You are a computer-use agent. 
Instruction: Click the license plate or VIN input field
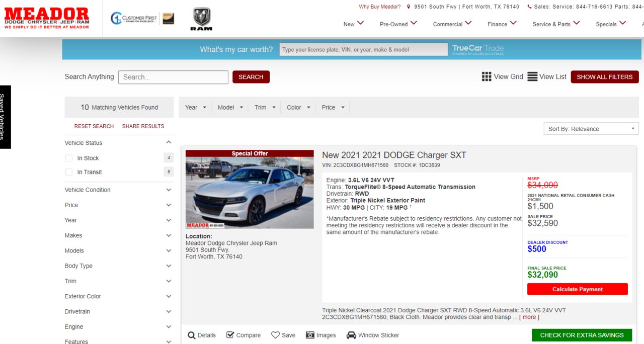tap(363, 49)
